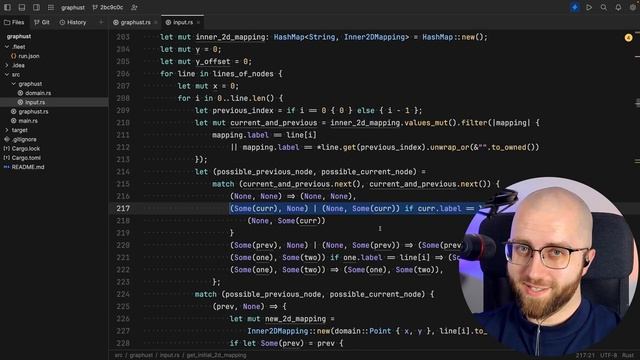
Task: Click line number 217 in gutter
Action: pos(123,209)
